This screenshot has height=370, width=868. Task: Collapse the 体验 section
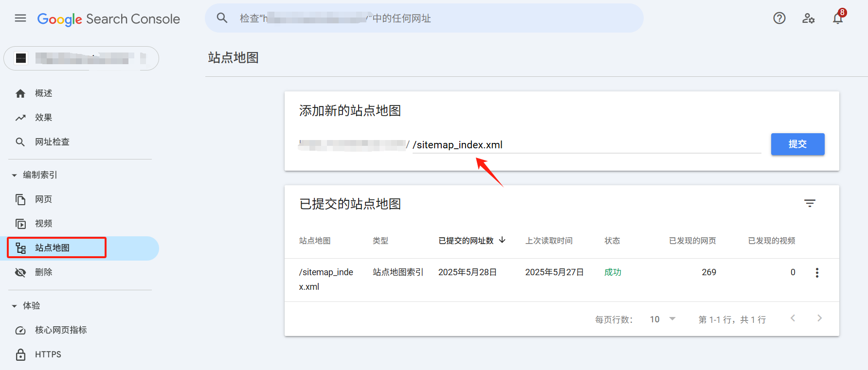(x=15, y=306)
